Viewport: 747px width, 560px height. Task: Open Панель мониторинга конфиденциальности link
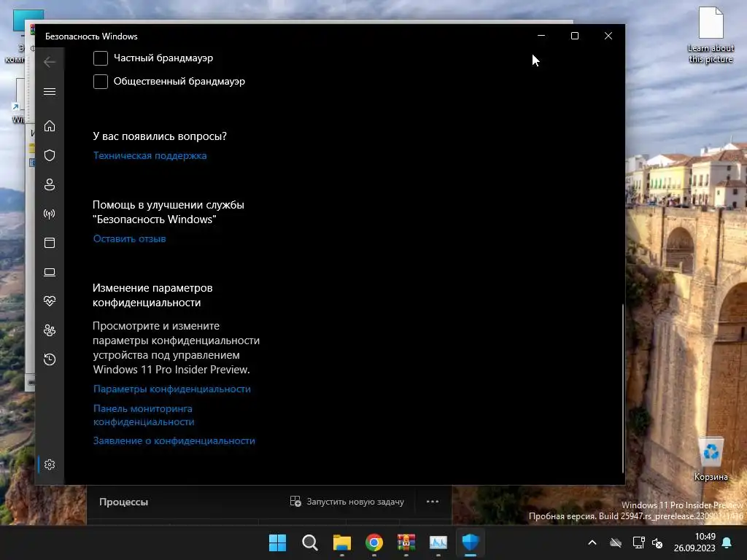click(x=144, y=415)
